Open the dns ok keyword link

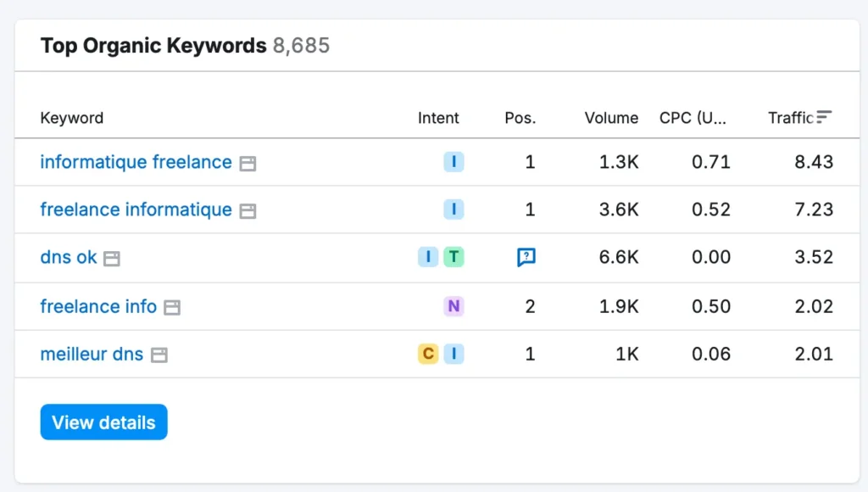point(69,257)
